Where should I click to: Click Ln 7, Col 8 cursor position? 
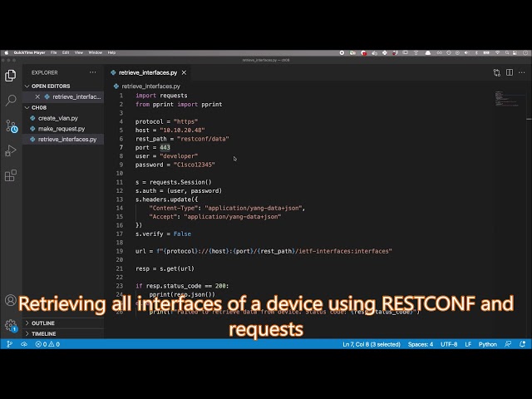372,344
